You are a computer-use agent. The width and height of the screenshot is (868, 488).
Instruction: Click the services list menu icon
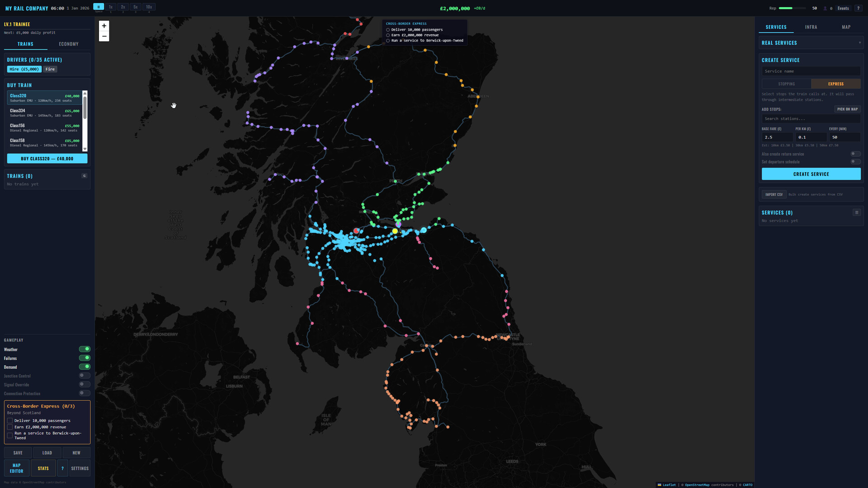(856, 212)
